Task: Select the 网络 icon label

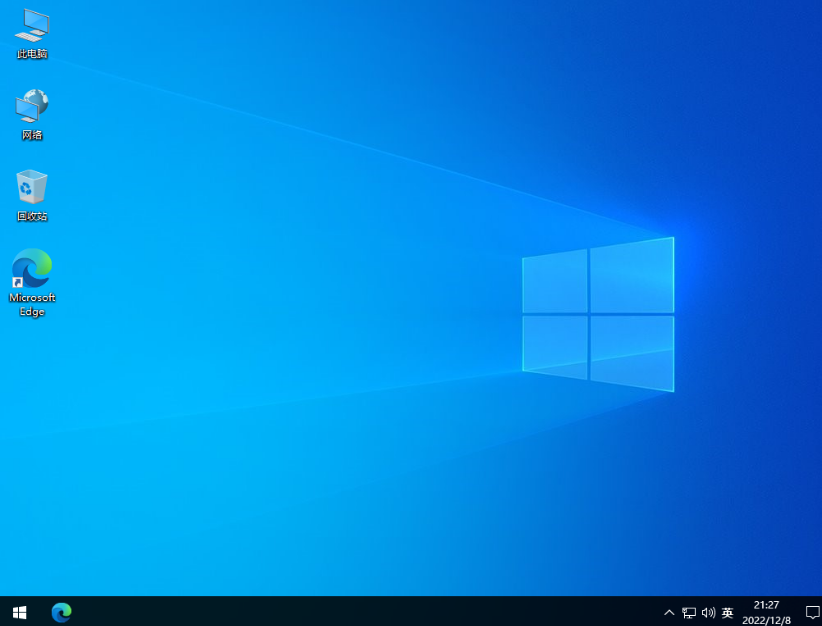Action: tap(31, 133)
